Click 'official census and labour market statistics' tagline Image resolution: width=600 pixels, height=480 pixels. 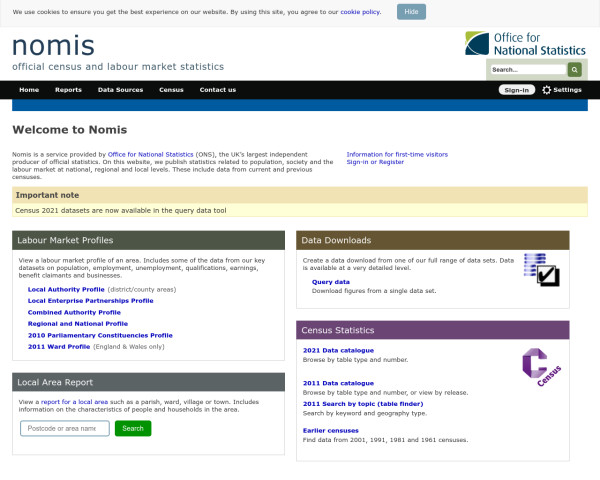click(118, 67)
